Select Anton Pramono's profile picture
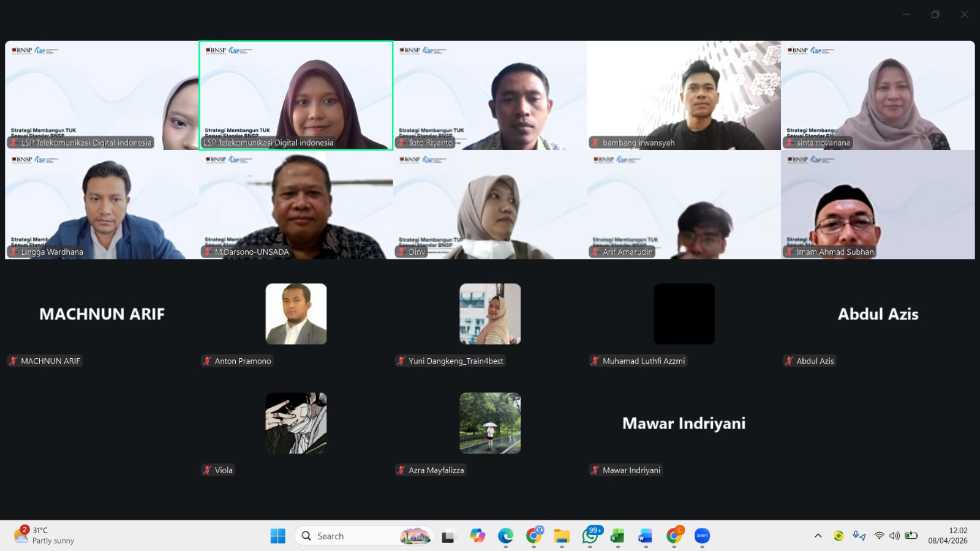 coord(296,313)
